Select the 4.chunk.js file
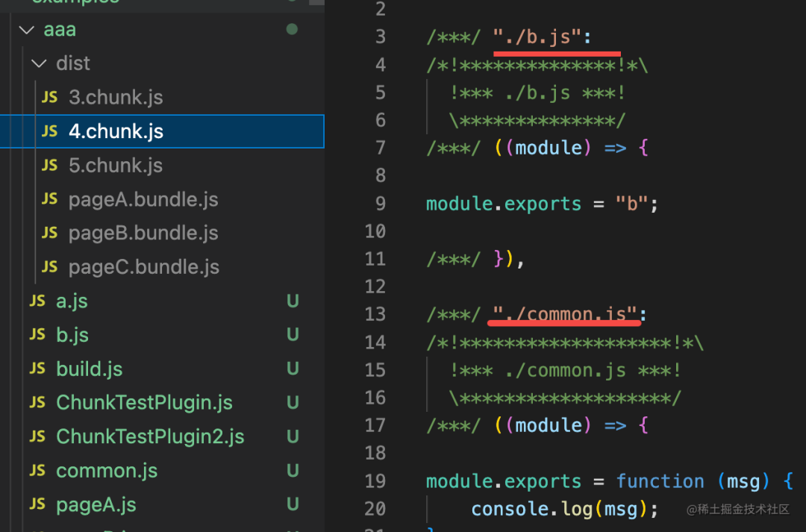Image resolution: width=806 pixels, height=532 pixels. click(x=163, y=131)
